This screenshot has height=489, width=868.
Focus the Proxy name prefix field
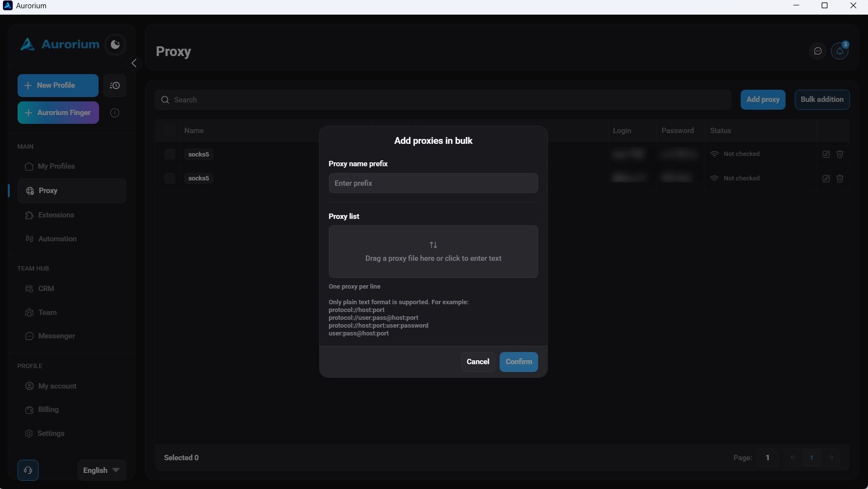[x=433, y=183]
